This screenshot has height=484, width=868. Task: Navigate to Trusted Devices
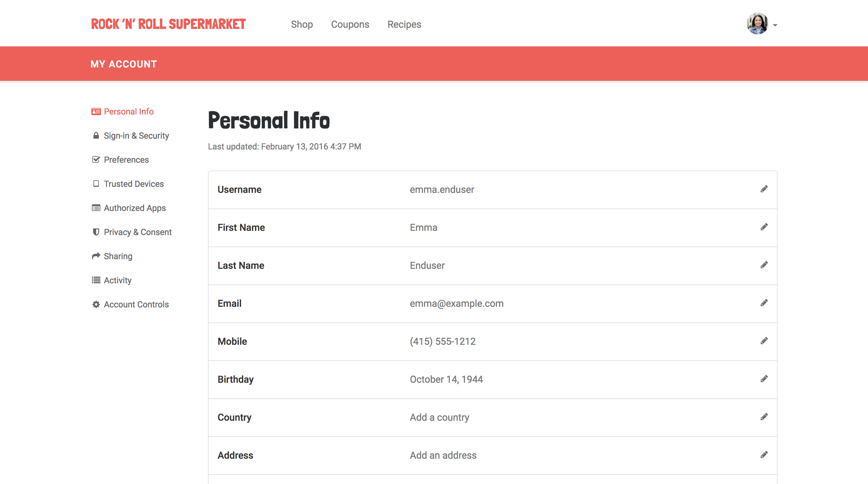[x=134, y=184]
